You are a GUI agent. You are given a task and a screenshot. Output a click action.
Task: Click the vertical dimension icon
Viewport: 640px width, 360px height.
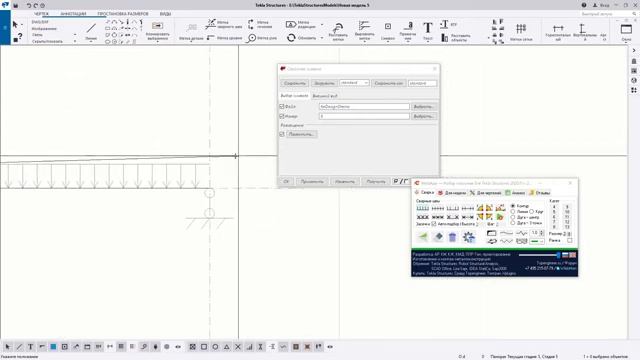tap(582, 28)
